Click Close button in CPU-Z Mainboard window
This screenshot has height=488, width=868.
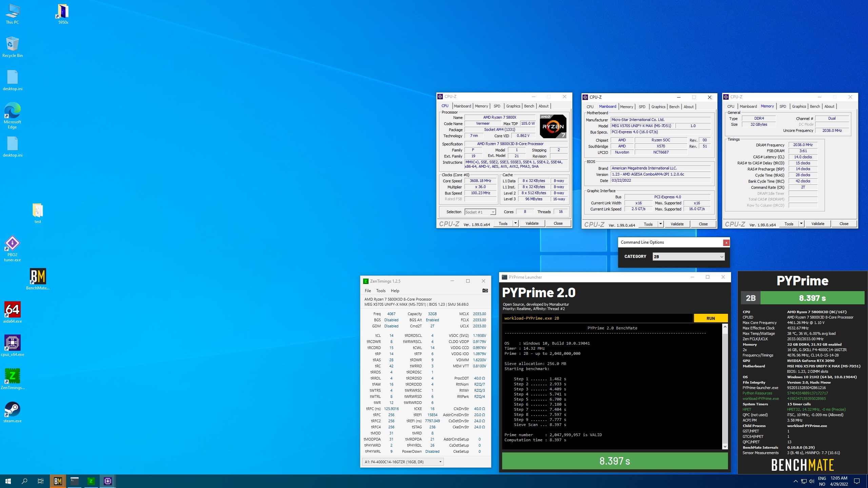[703, 224]
